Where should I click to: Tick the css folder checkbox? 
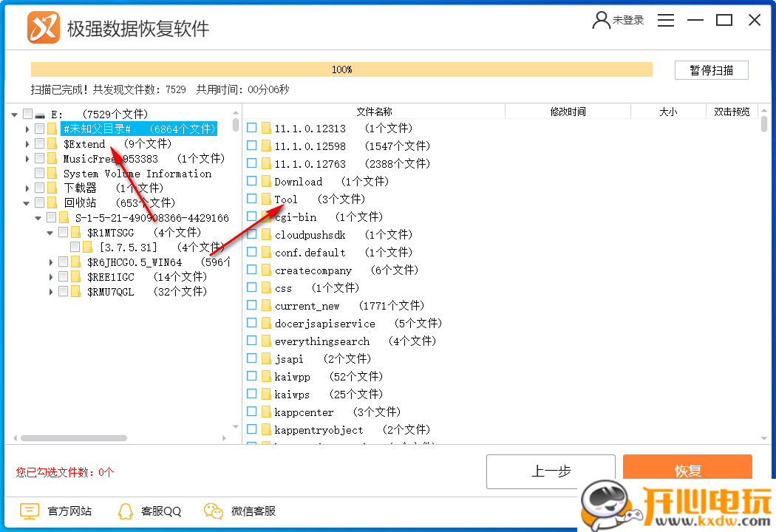(252, 287)
